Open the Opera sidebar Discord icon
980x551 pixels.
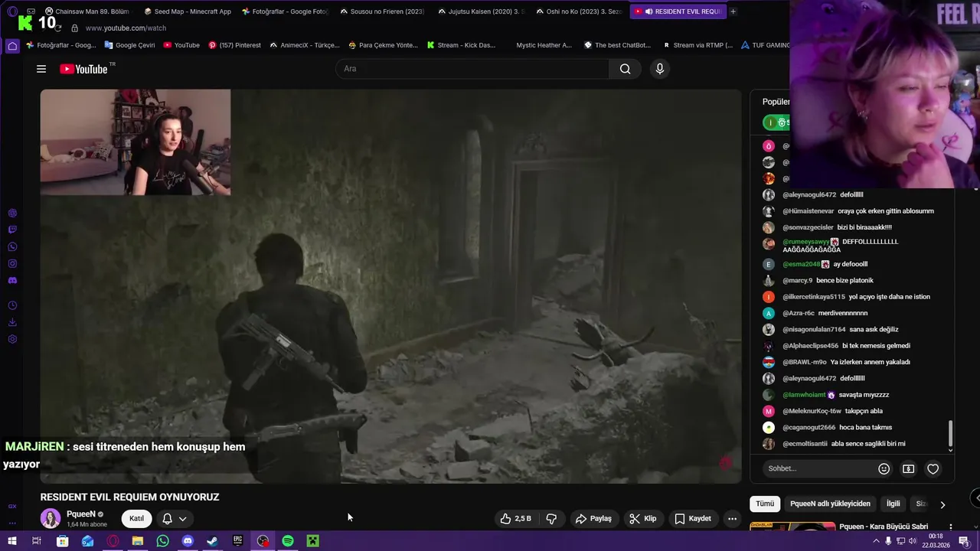12,280
